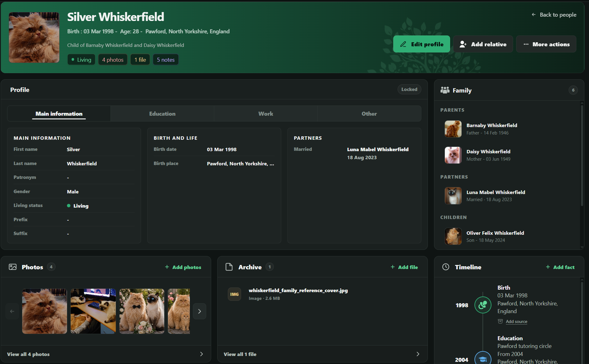Click the Living status badge in header
Image resolution: width=589 pixels, height=364 pixels.
81,60
